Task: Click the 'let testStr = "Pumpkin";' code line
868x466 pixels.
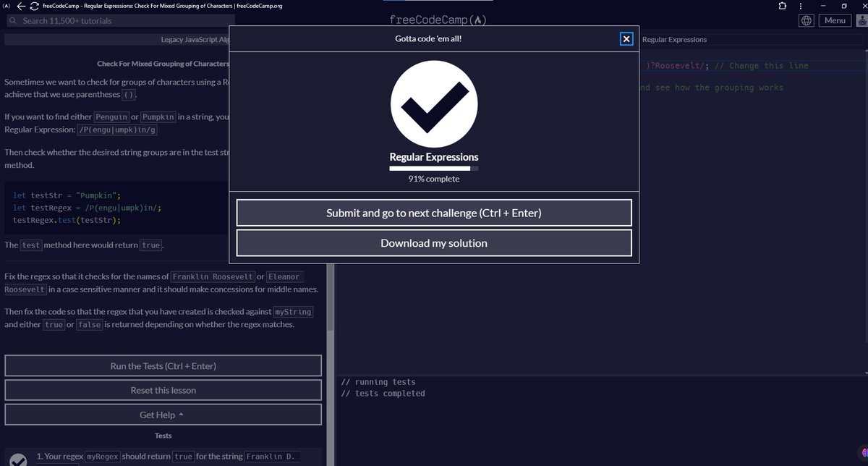Action: 67,196
